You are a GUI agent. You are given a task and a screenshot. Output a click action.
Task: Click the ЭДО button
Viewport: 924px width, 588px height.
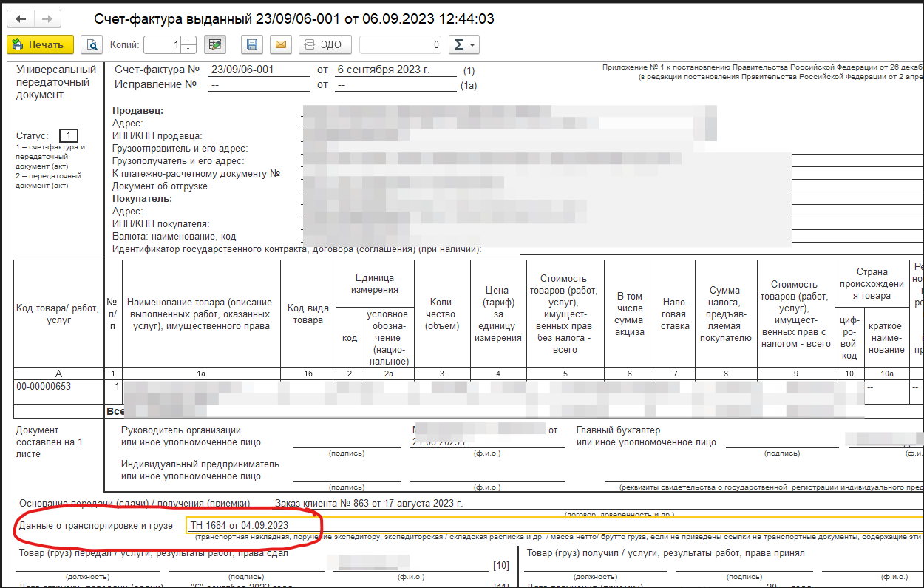[x=325, y=45]
